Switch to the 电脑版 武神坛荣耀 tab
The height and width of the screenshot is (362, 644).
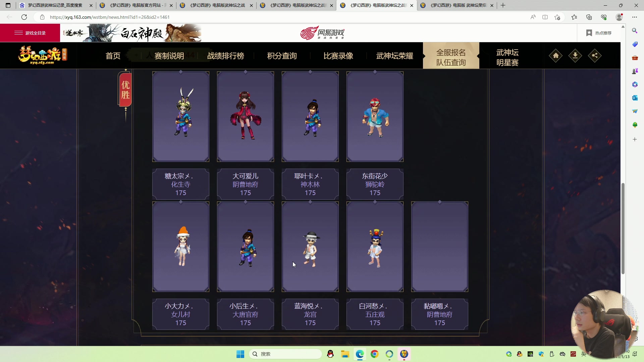[457, 5]
